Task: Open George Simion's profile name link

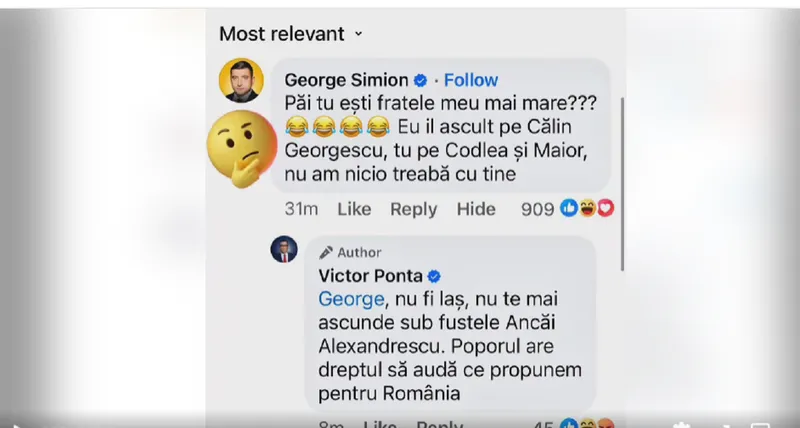Action: [x=346, y=80]
